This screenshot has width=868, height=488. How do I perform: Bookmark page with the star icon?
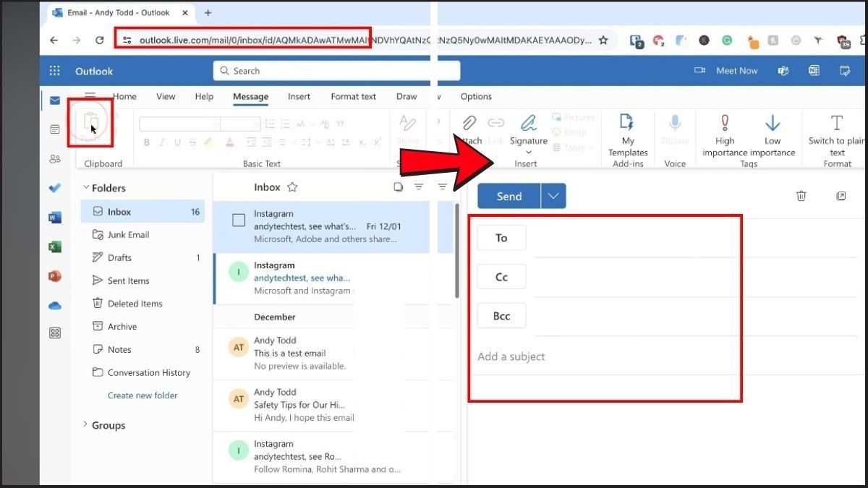tap(603, 40)
